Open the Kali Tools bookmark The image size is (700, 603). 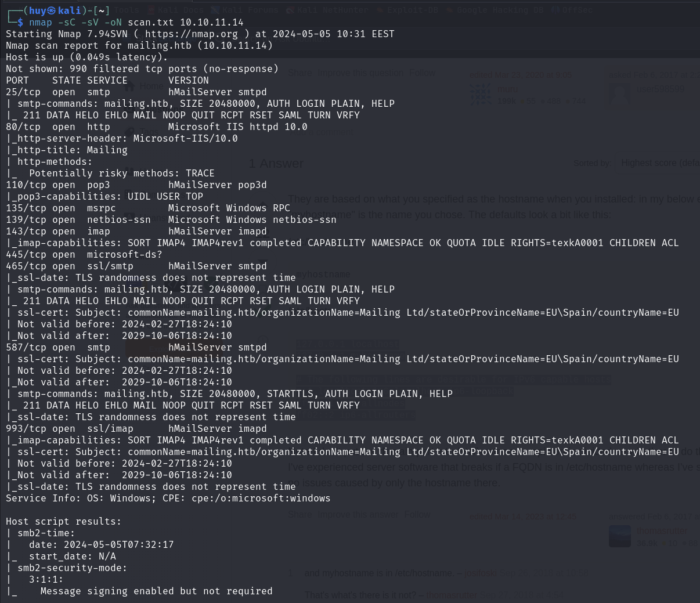coord(126,10)
